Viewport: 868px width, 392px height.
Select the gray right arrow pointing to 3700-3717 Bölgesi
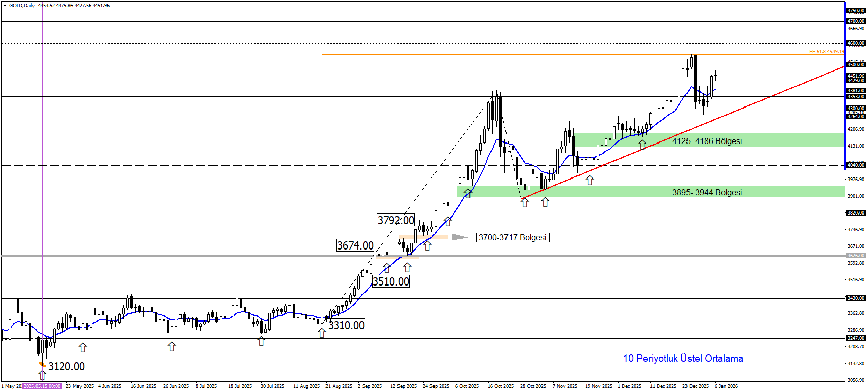tap(459, 237)
